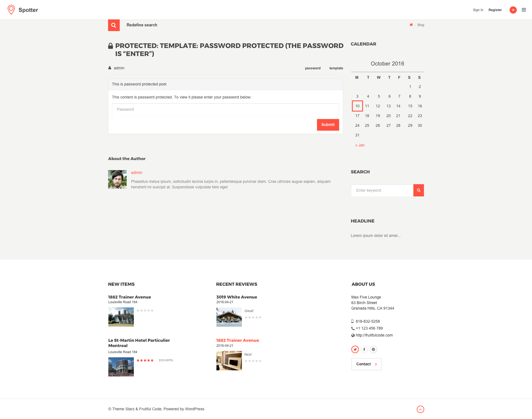Click the red plus add-listing icon
This screenshot has height=420, width=532.
click(513, 10)
